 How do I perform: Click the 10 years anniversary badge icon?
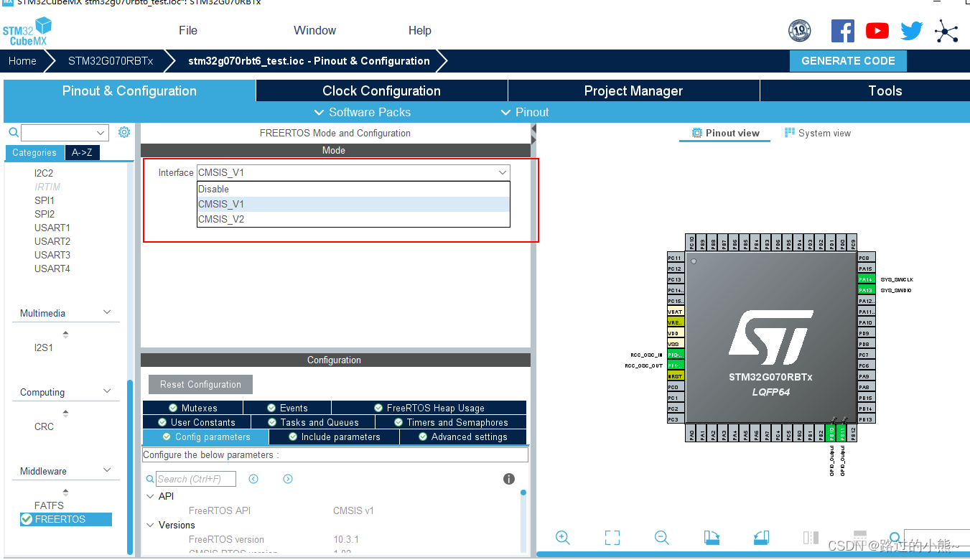[799, 30]
